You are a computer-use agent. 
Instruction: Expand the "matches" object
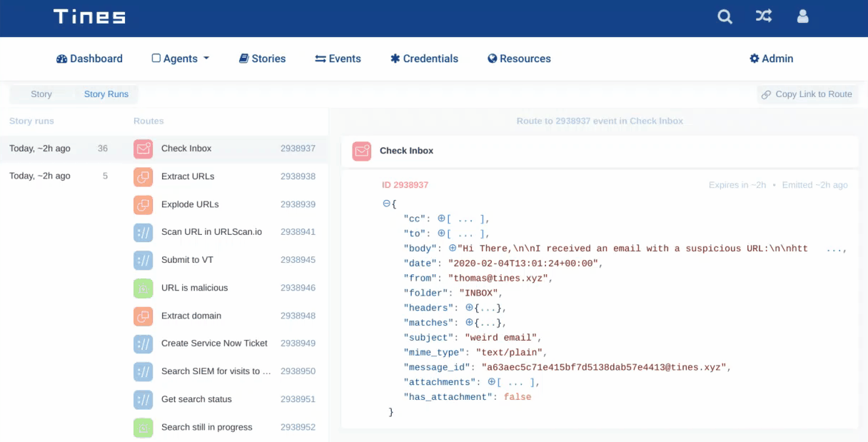tap(469, 322)
